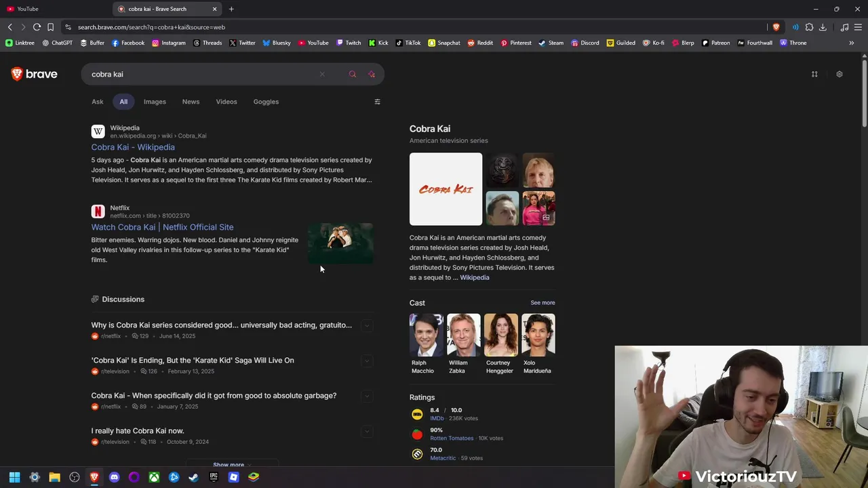The width and height of the screenshot is (868, 488).
Task: Go back with the browser back arrow
Action: 9,27
